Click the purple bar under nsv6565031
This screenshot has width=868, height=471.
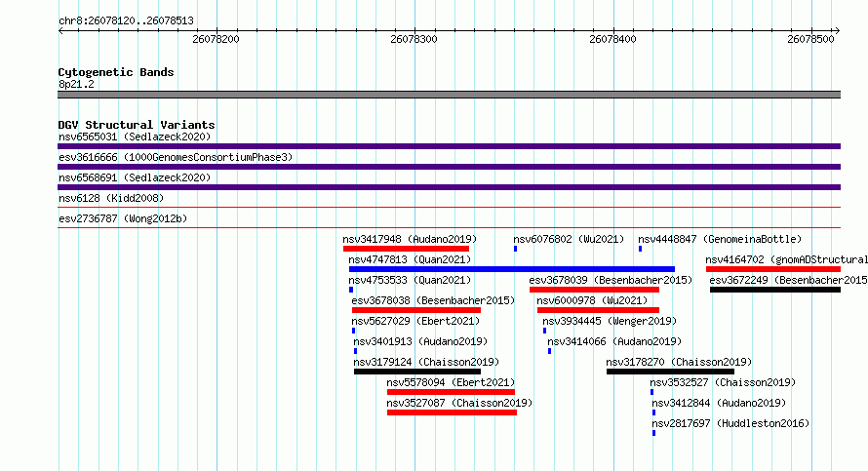tap(449, 146)
